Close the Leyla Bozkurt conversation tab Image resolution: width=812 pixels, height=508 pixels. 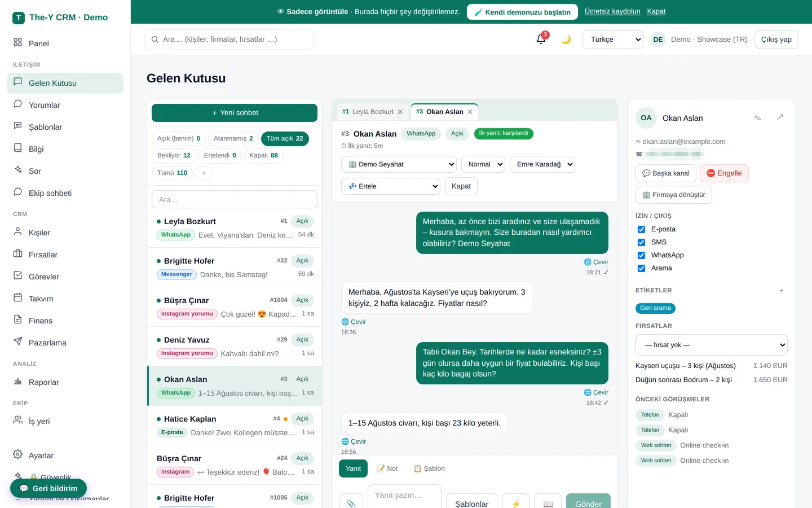400,112
